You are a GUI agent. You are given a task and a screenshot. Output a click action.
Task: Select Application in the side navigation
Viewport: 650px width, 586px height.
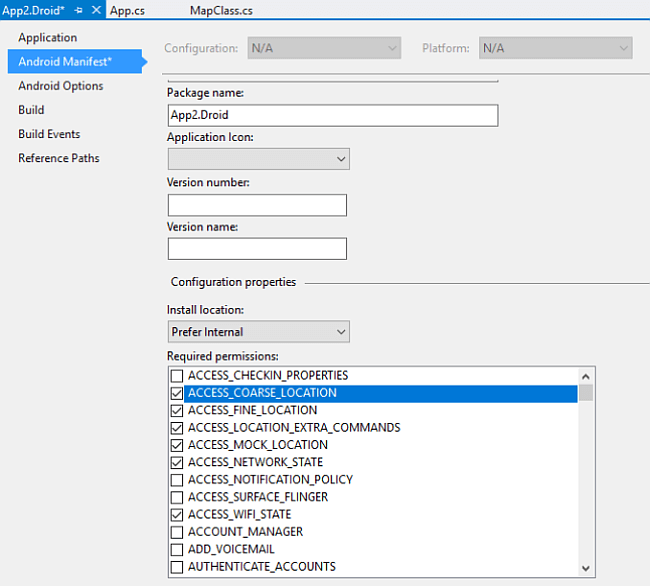pyautogui.click(x=47, y=38)
